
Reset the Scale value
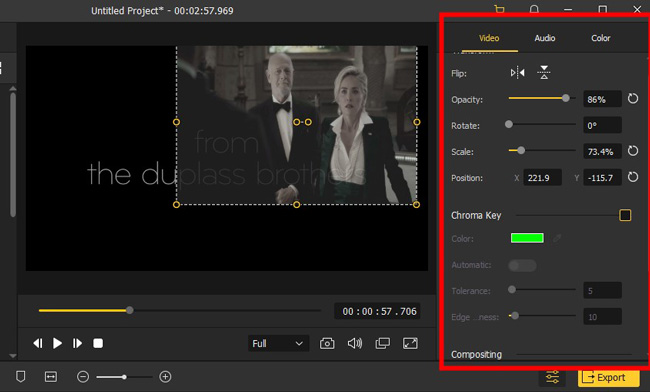click(633, 151)
